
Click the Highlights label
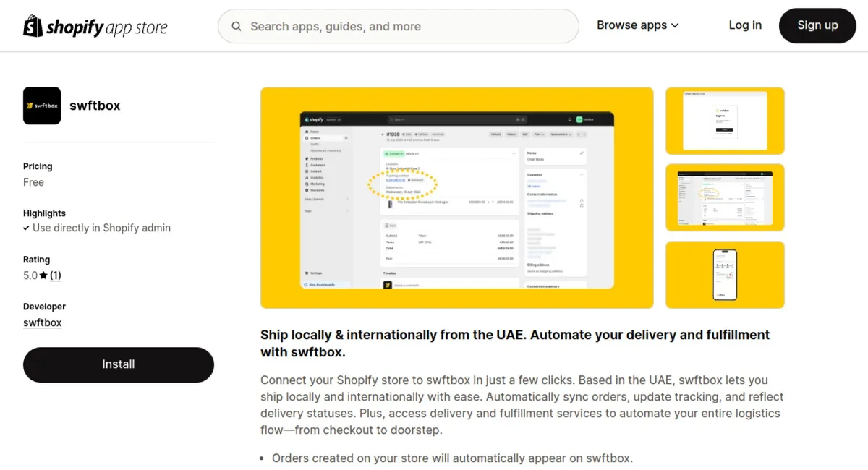click(x=44, y=213)
